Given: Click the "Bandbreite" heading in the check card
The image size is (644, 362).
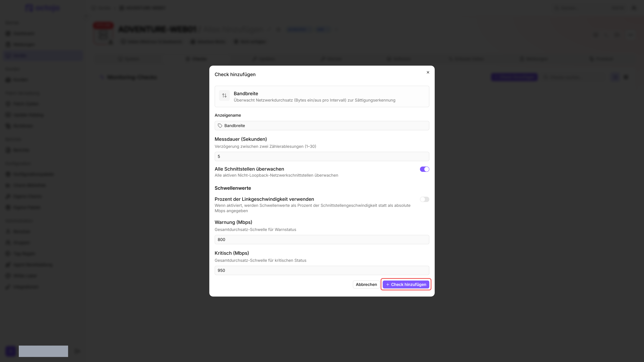Looking at the screenshot, I should (x=246, y=94).
